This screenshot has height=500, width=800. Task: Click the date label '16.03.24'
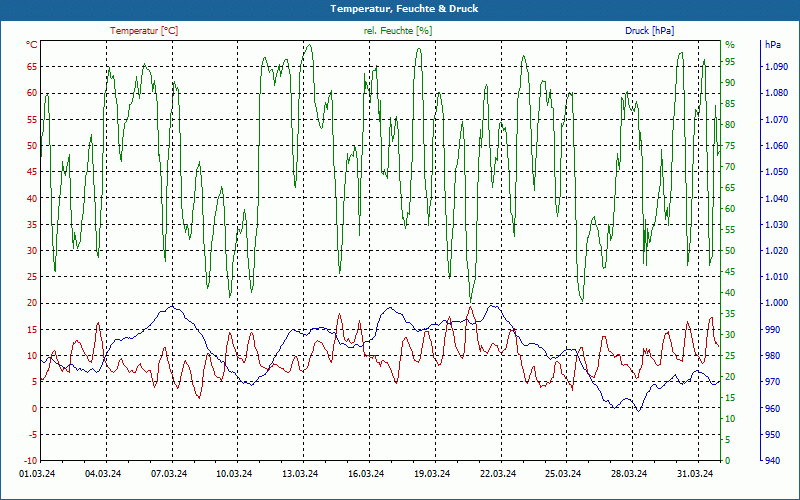click(x=366, y=474)
